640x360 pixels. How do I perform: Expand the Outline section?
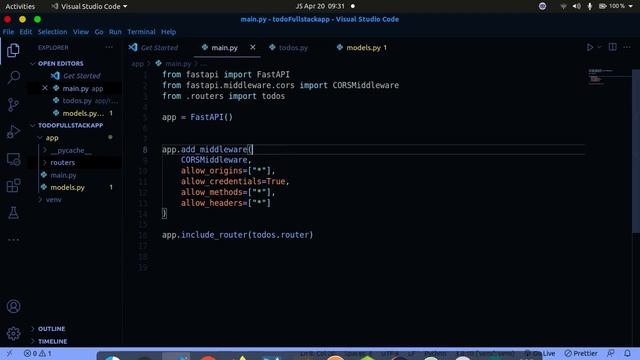[51, 329]
